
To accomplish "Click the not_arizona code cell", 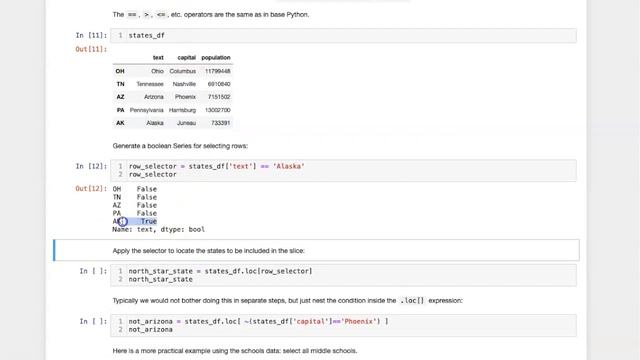I will point(343,325).
